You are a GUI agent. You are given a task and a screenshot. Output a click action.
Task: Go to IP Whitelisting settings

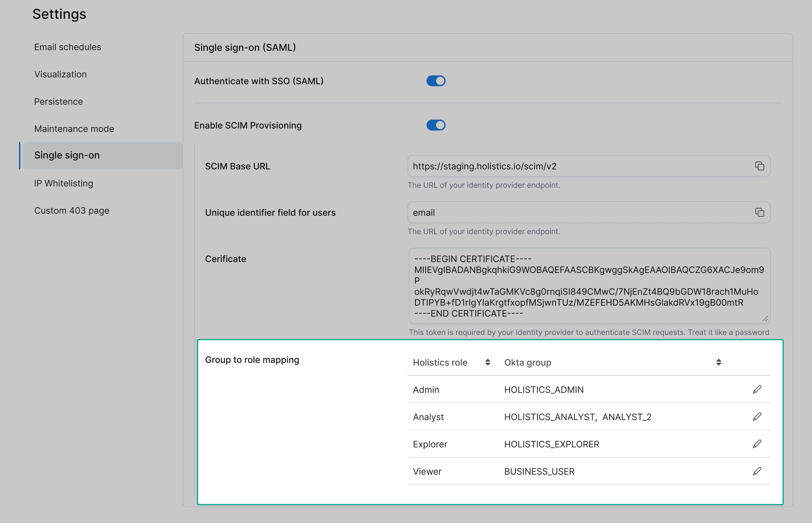coord(63,183)
